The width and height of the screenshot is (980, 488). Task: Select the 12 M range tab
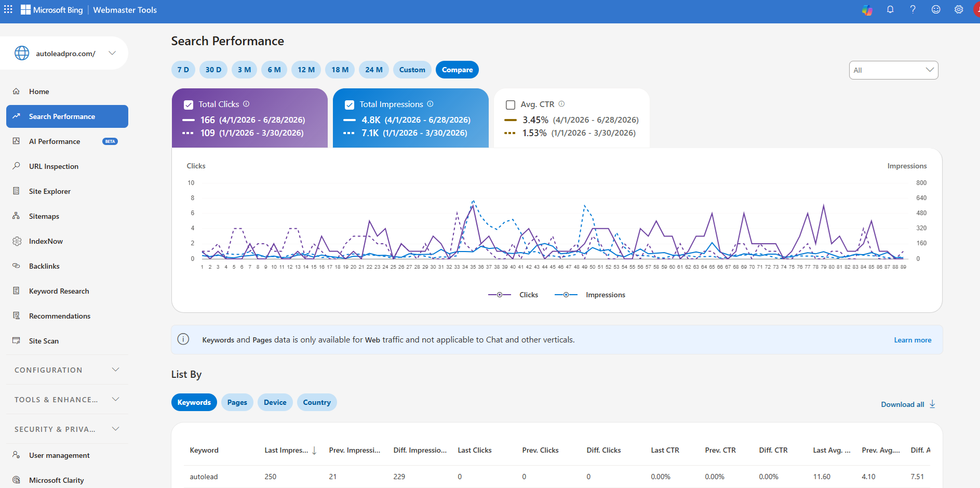point(306,70)
